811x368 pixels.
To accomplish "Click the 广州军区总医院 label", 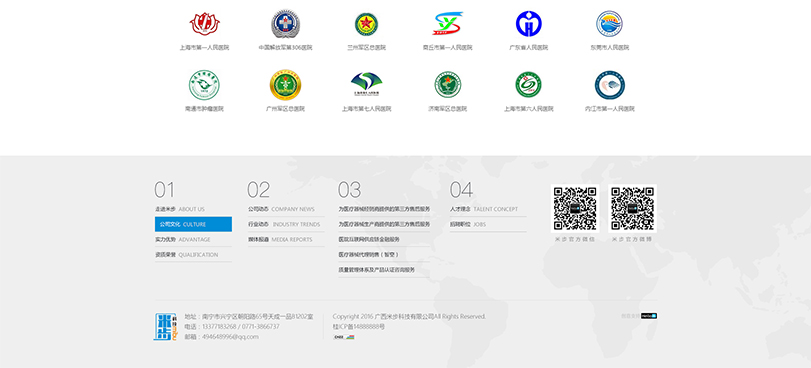I will [x=286, y=109].
